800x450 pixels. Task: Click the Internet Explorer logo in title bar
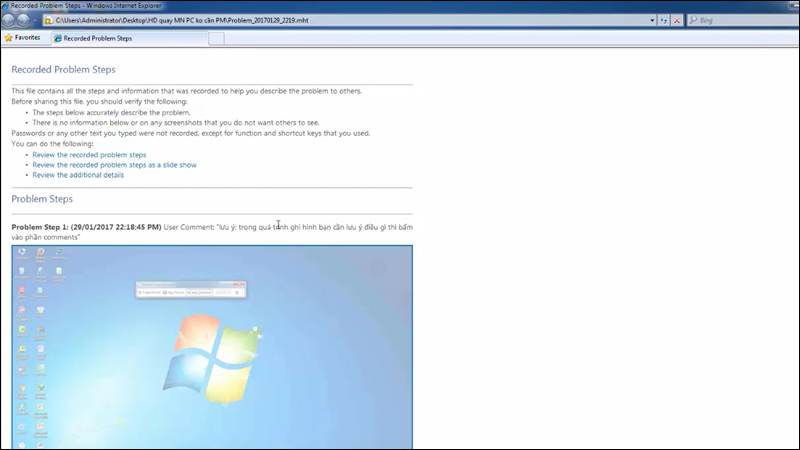point(6,5)
